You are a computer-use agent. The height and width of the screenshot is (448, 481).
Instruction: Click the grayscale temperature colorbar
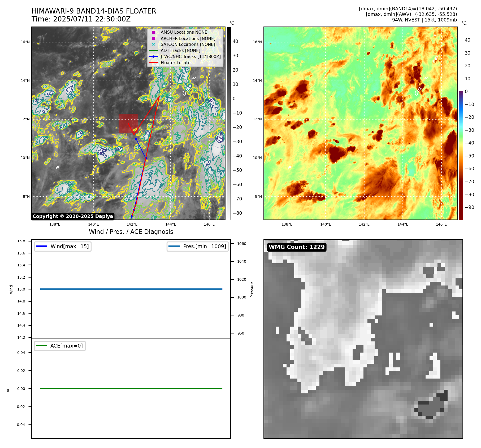[229, 123]
